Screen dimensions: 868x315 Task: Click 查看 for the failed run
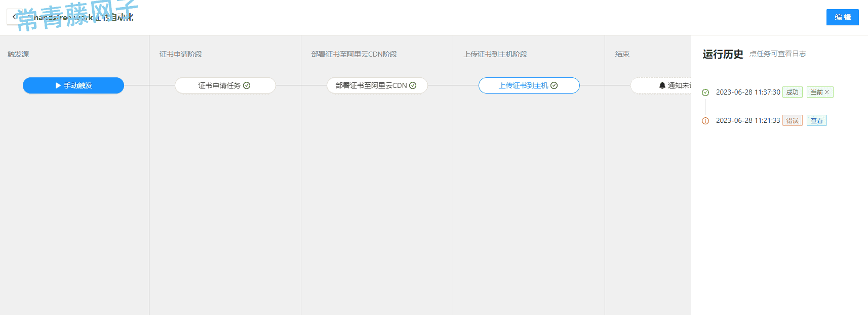(817, 120)
